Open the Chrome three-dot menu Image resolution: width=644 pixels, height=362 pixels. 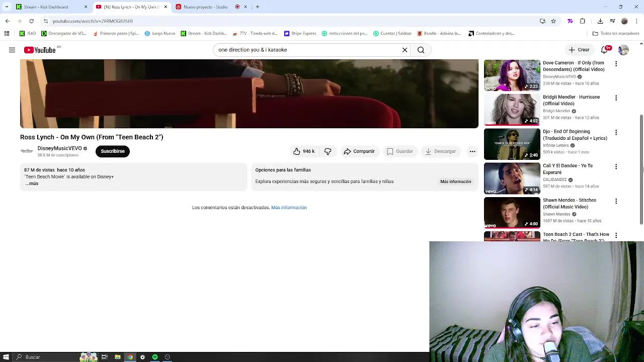(637, 21)
